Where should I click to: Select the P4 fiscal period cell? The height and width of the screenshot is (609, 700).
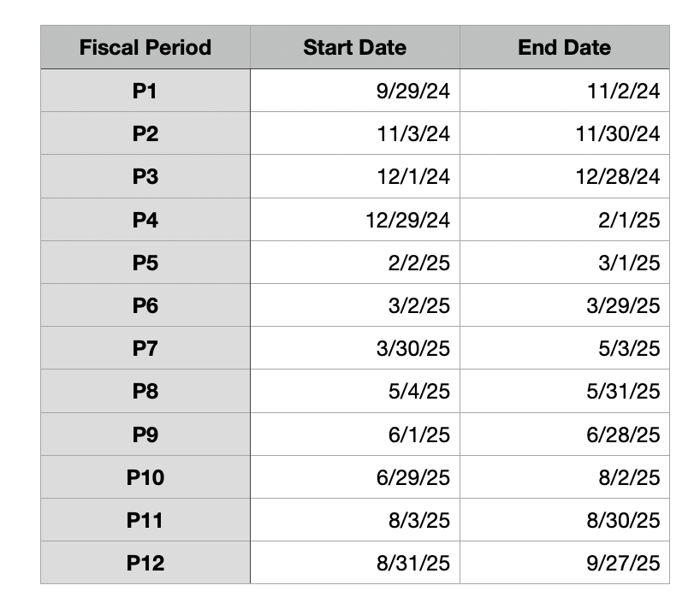coord(145,220)
